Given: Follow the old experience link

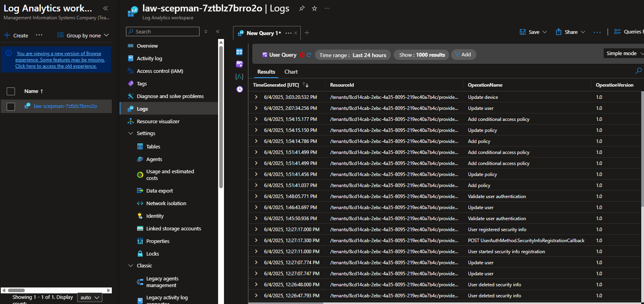Looking at the screenshot, I should (x=56, y=66).
